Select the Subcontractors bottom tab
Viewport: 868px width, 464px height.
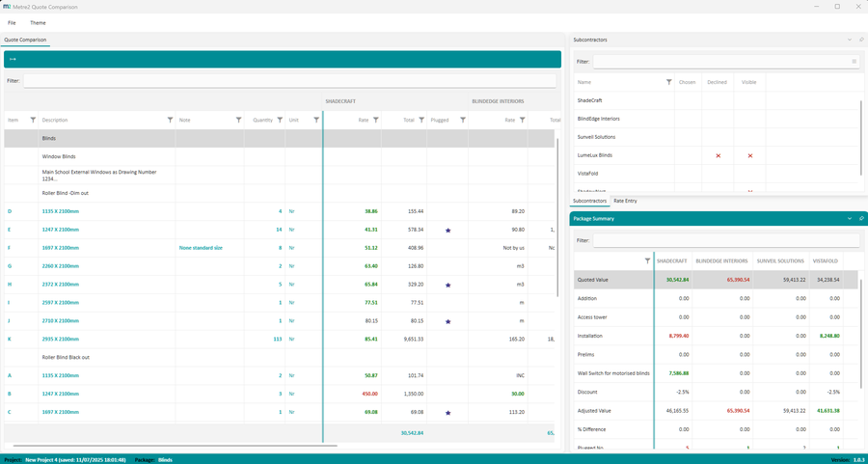pos(589,201)
